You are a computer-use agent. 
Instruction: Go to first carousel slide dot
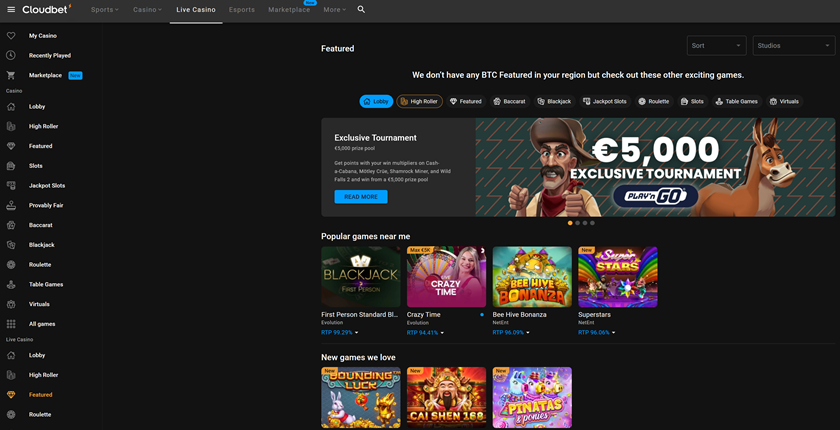pyautogui.click(x=570, y=223)
